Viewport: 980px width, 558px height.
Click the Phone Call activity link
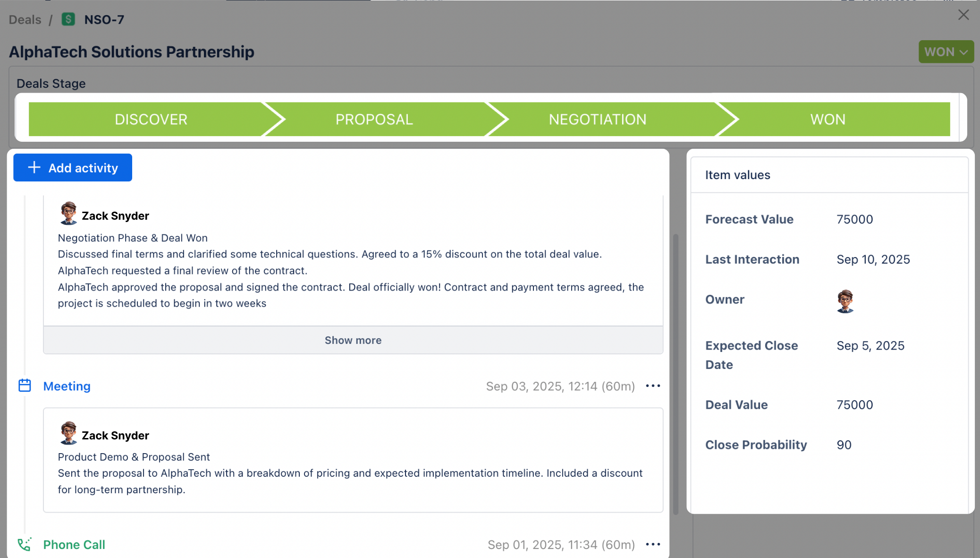(x=74, y=544)
